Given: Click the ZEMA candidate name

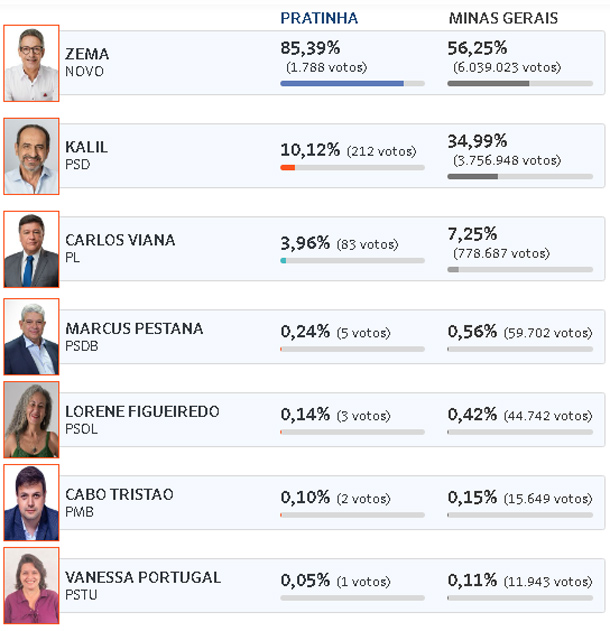Looking at the screenshot, I should (87, 54).
